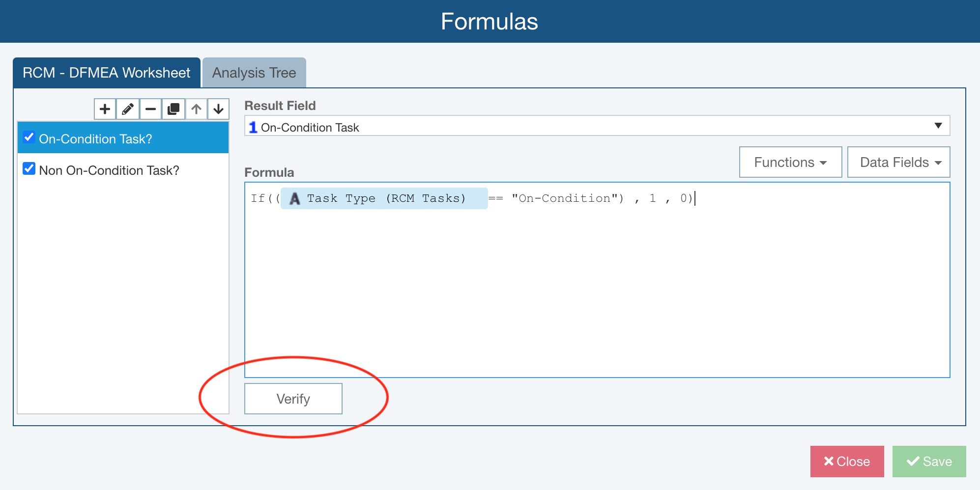Toggle the Non On-Condition Task? checkbox
This screenshot has width=980, height=490.
(x=29, y=169)
